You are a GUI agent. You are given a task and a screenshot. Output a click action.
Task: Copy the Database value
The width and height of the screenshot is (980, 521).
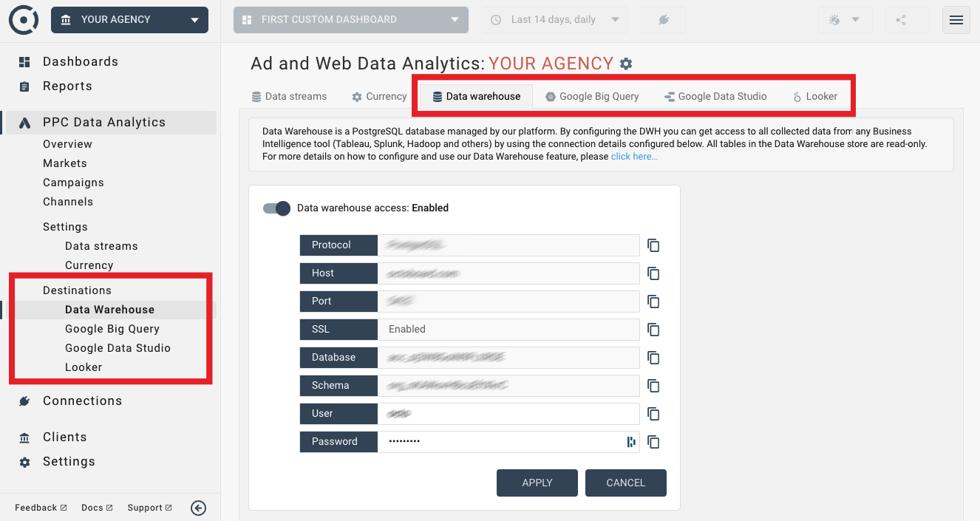click(653, 358)
